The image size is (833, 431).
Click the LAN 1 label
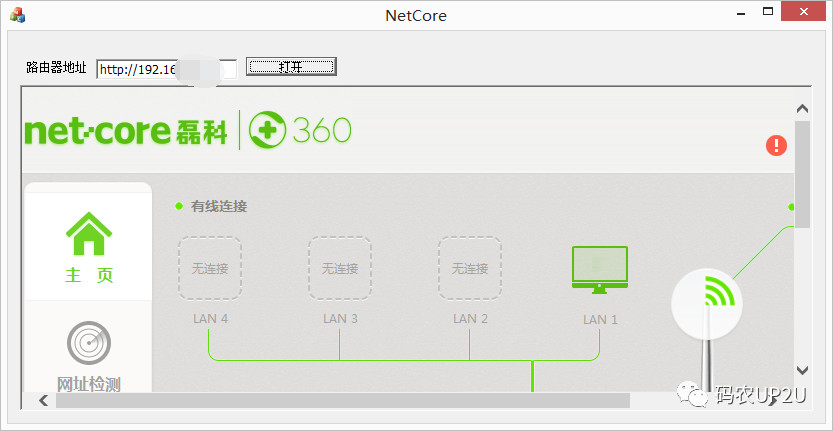point(600,320)
